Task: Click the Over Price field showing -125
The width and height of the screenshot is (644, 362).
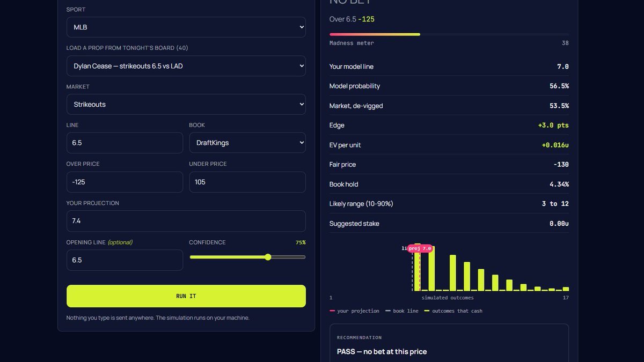Action: pos(125,182)
